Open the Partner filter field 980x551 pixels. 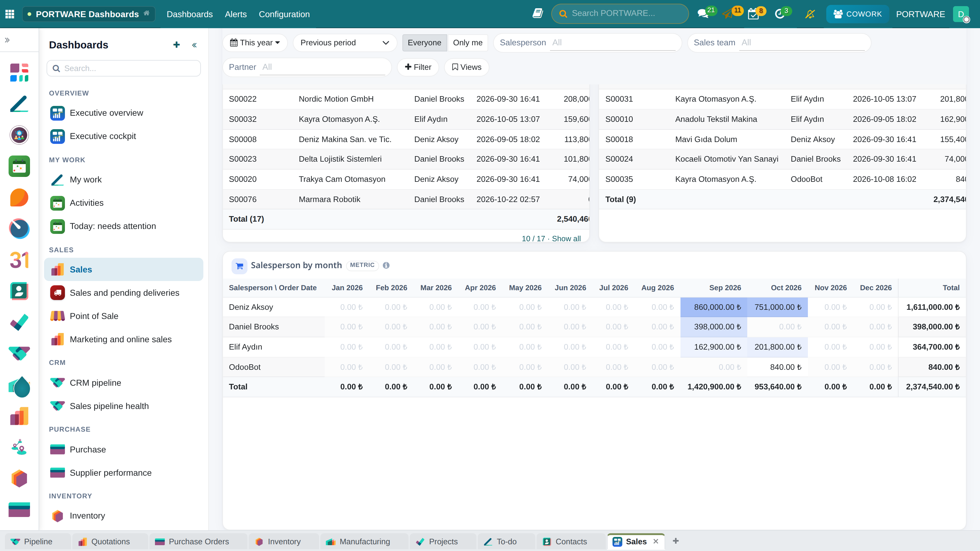[307, 67]
